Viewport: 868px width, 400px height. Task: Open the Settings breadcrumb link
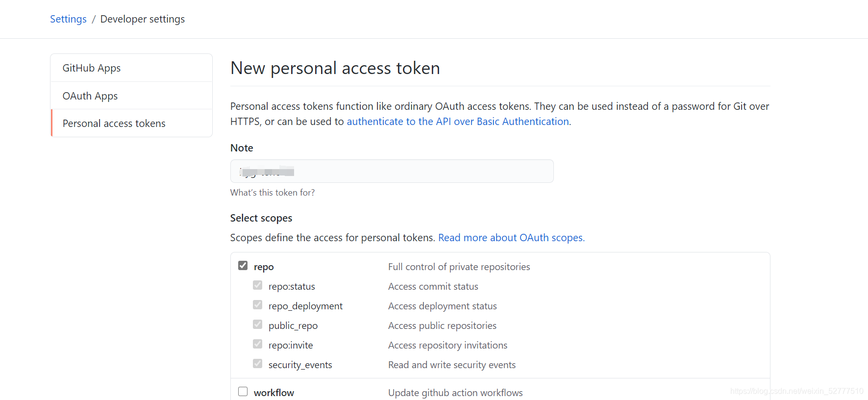pyautogui.click(x=68, y=19)
